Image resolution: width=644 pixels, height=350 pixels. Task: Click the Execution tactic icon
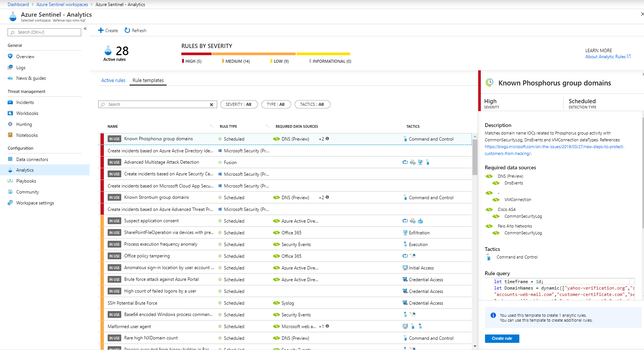405,245
